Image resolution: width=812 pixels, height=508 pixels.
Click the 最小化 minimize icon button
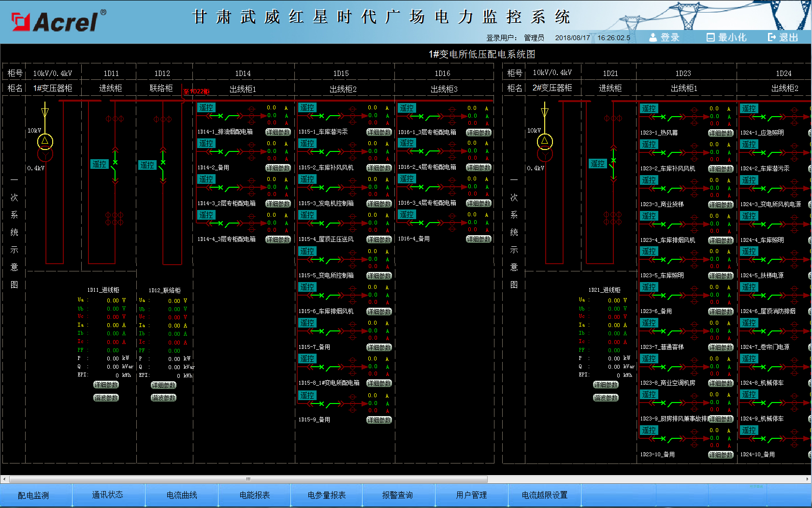tap(726, 37)
